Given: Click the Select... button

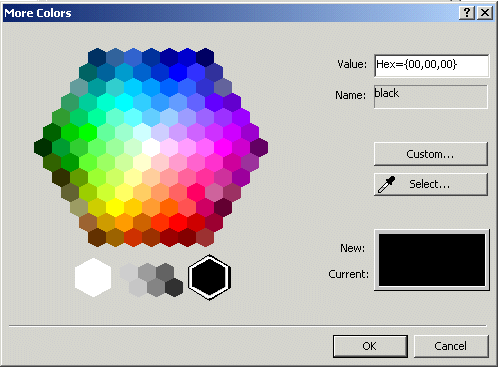Looking at the screenshot, I should [431, 184].
